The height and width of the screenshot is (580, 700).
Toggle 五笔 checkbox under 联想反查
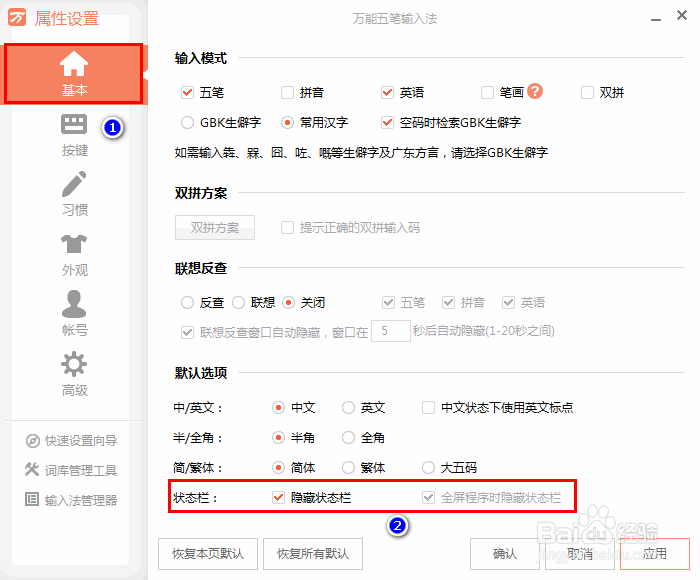(388, 303)
